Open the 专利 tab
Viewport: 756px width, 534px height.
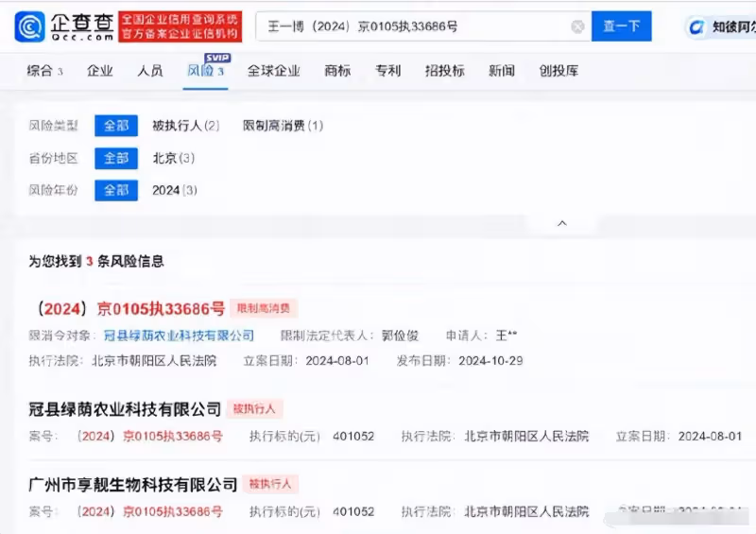[388, 71]
